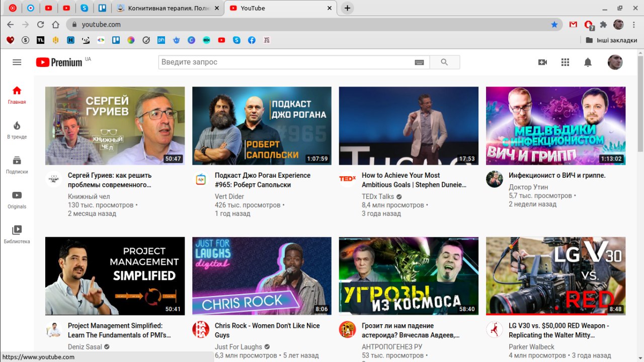
Task: Open the red ad blocker extension
Action: 589,25
